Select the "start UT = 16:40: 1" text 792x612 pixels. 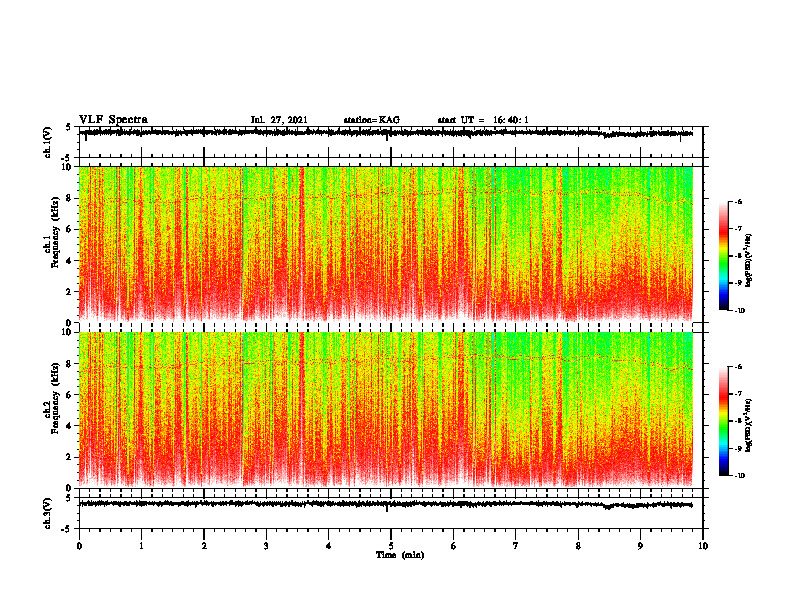point(483,120)
